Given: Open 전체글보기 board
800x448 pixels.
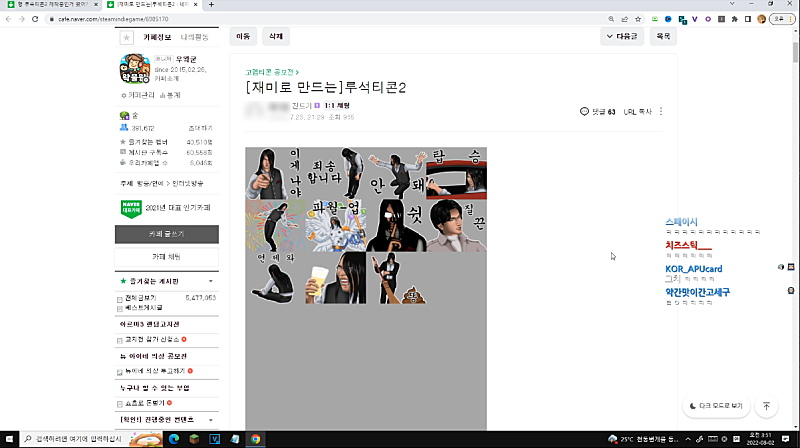Looking at the screenshot, I should (x=141, y=298).
